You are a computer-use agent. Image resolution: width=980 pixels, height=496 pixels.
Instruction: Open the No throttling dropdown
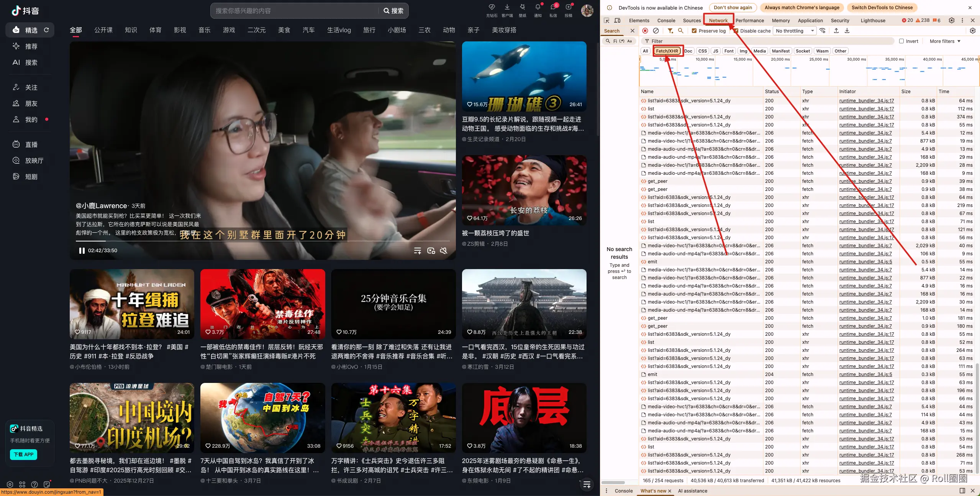point(794,31)
